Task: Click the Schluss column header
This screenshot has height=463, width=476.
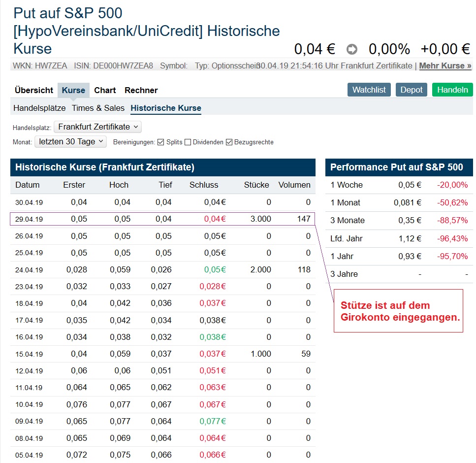Action: pos(204,185)
